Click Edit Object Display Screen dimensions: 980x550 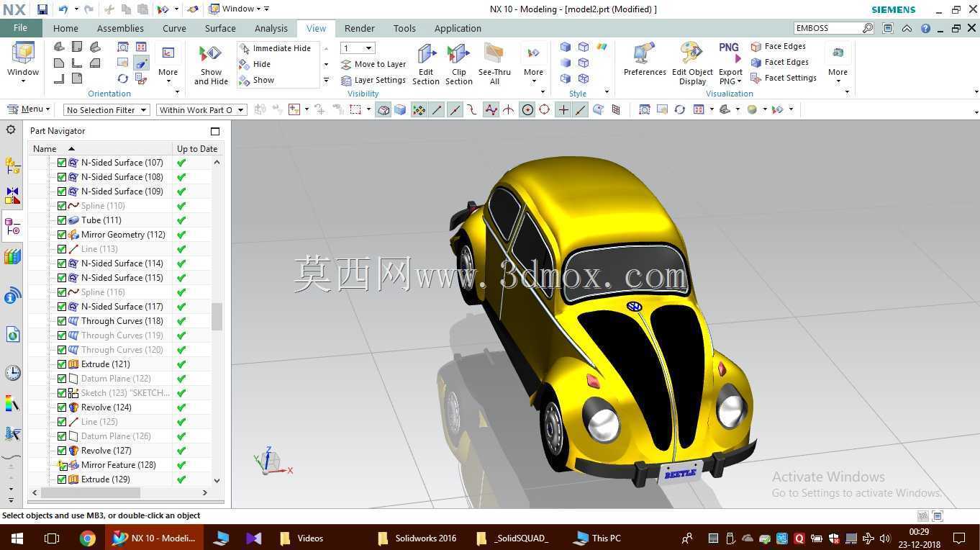click(x=692, y=63)
